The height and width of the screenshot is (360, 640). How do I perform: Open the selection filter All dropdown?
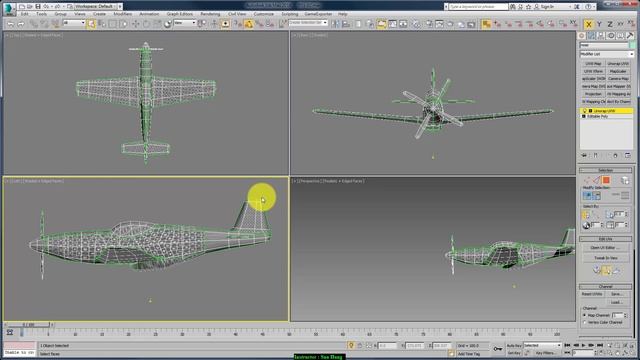click(74, 23)
